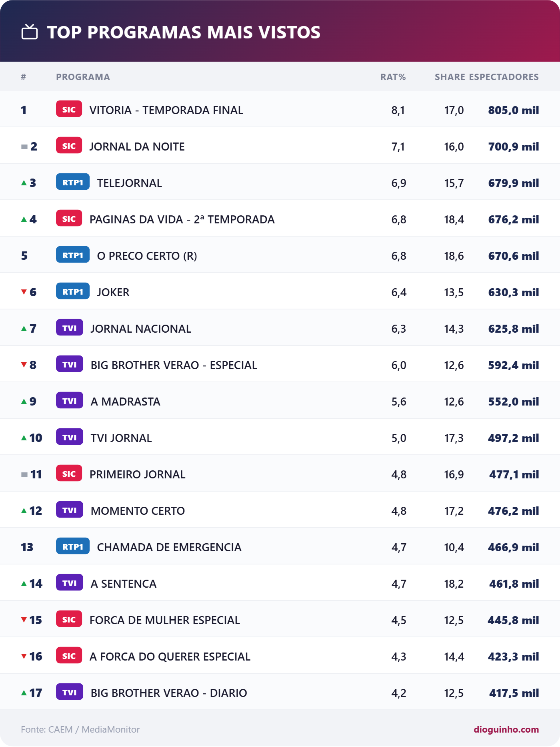This screenshot has height=747, width=560.
Task: Click the red down arrow at rank 6
Action: point(24,292)
